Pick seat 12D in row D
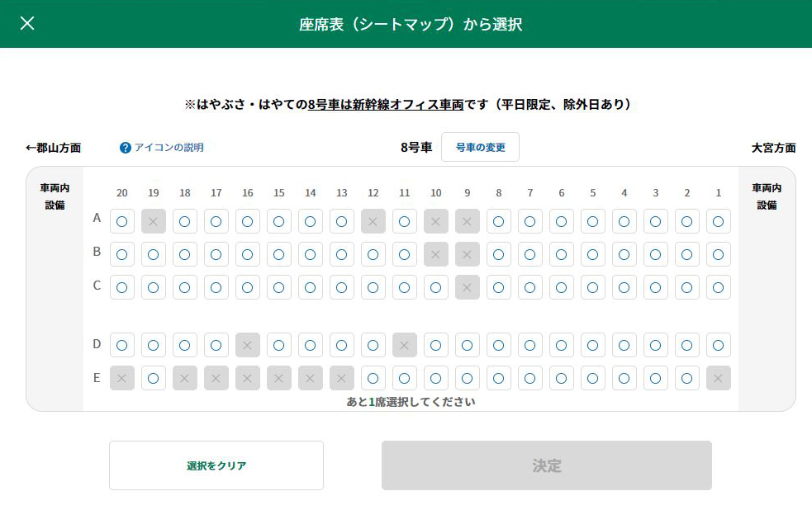This screenshot has width=812, height=510. 373,345
